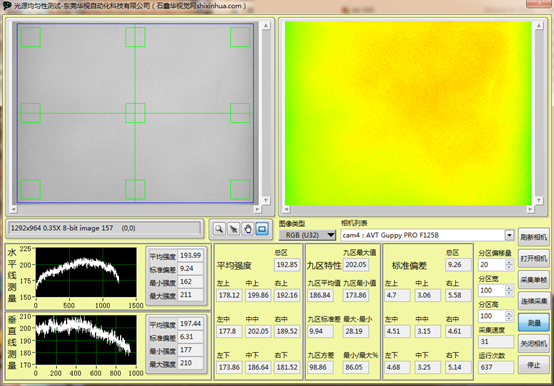Click the 刷新相机 refresh camera button
The image size is (554, 386).
tap(534, 237)
